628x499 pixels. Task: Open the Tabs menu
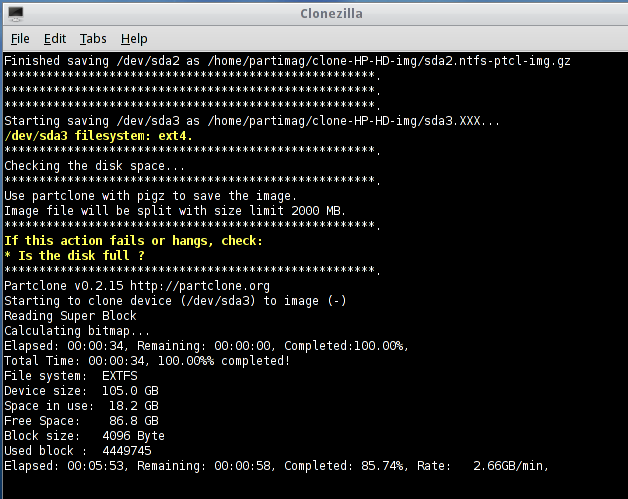pyautogui.click(x=93, y=39)
